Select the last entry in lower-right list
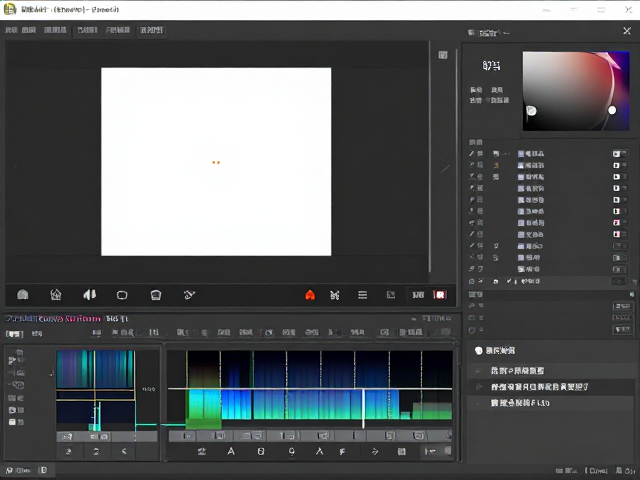The height and width of the screenshot is (480, 640). point(551,403)
